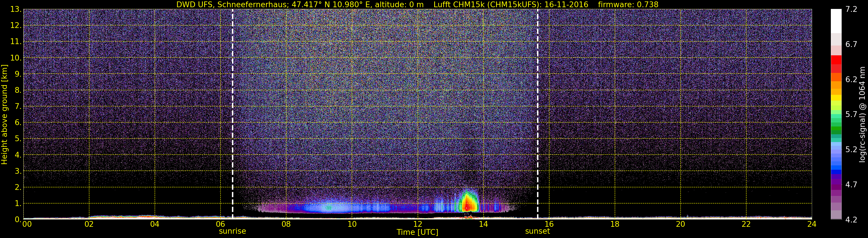Click the '06' tick label on the time axis
The height and width of the screenshot is (238, 868).
[220, 224]
